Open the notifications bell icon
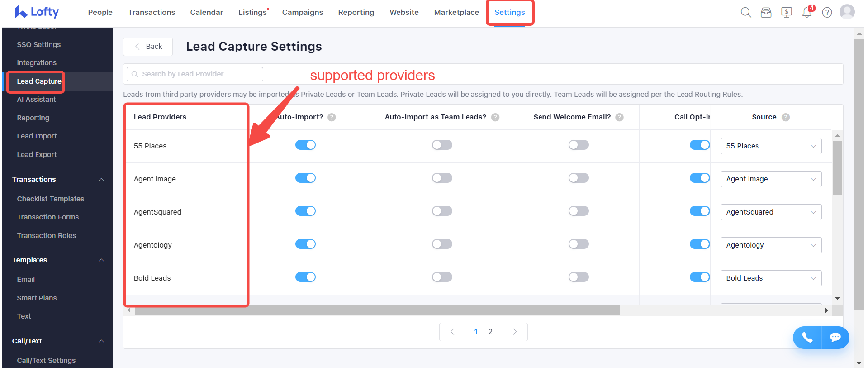 pyautogui.click(x=807, y=12)
